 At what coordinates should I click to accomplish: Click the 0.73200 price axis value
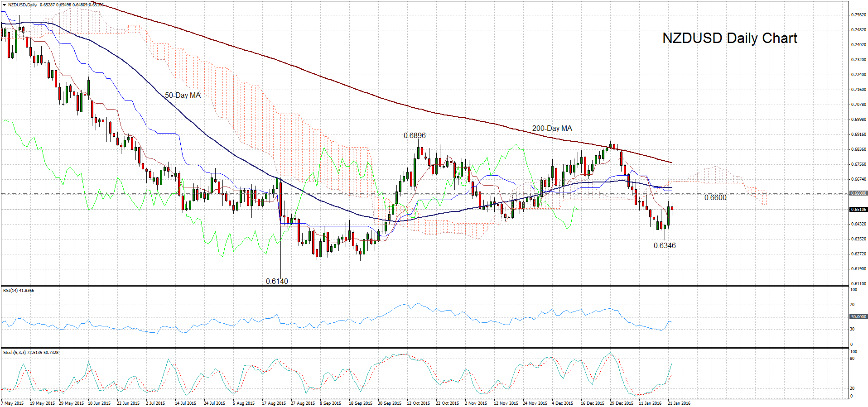click(858, 60)
